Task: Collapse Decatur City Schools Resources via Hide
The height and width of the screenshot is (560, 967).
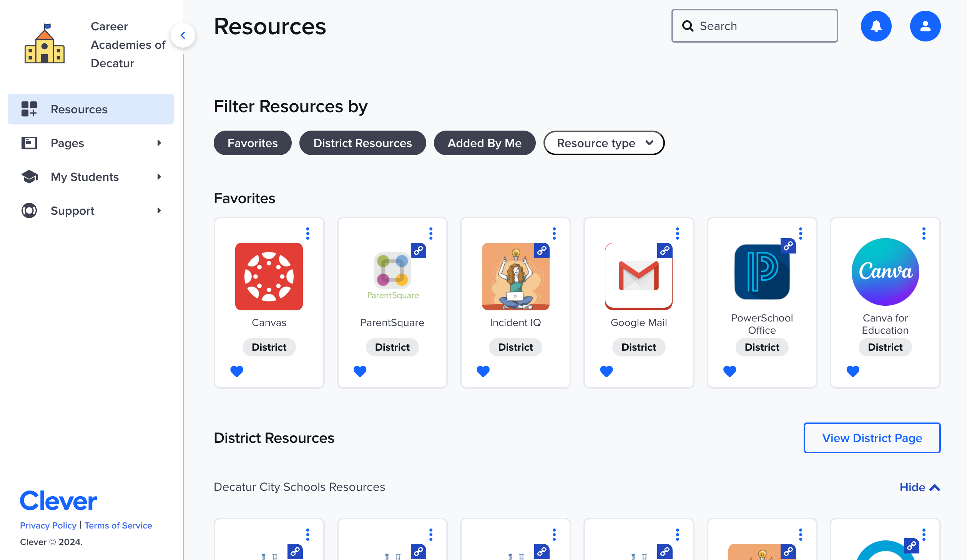Action: coord(919,487)
